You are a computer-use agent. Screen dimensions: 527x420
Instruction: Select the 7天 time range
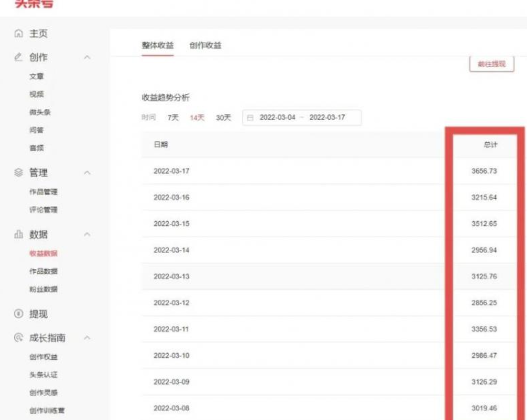(x=173, y=118)
